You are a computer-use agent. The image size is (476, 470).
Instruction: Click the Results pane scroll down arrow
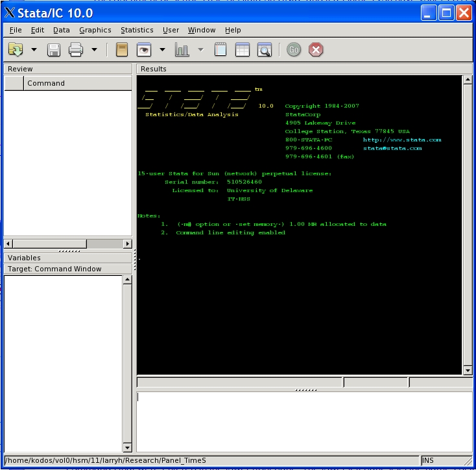468,370
